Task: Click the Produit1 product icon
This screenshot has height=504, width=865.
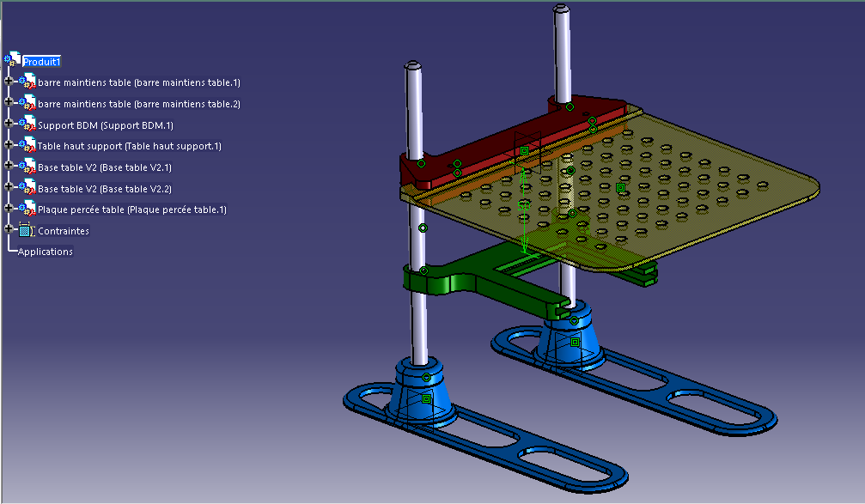Action: [13, 59]
